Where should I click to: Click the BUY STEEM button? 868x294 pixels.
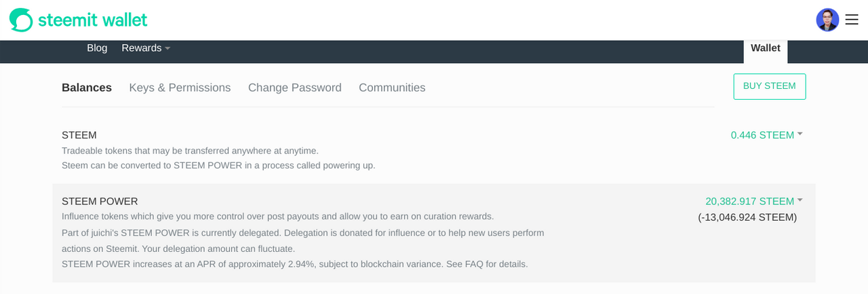770,86
